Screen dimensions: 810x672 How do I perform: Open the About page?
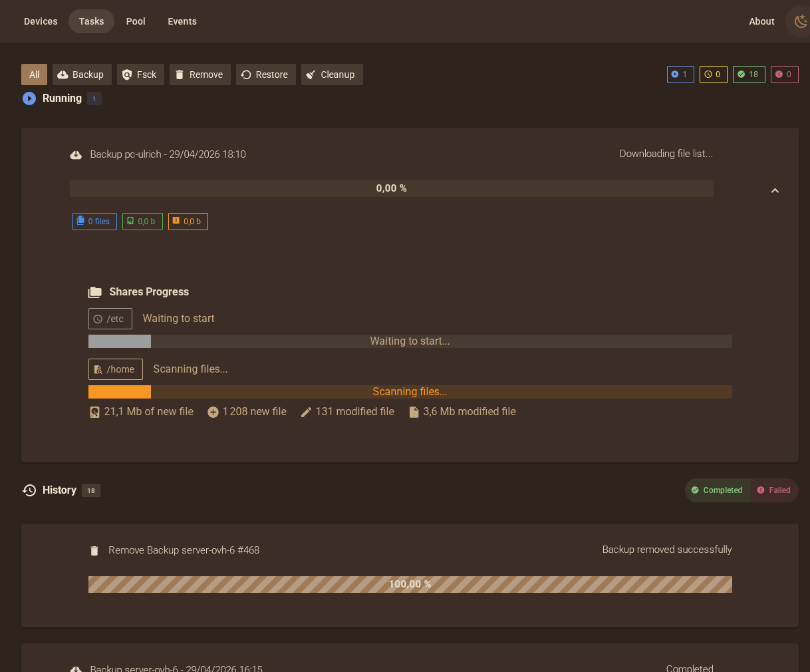(761, 21)
